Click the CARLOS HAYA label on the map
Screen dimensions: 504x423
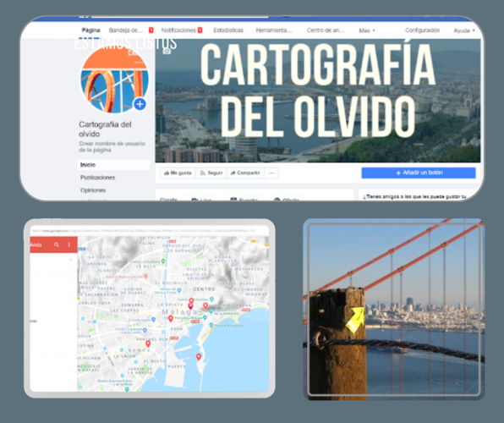(x=94, y=303)
